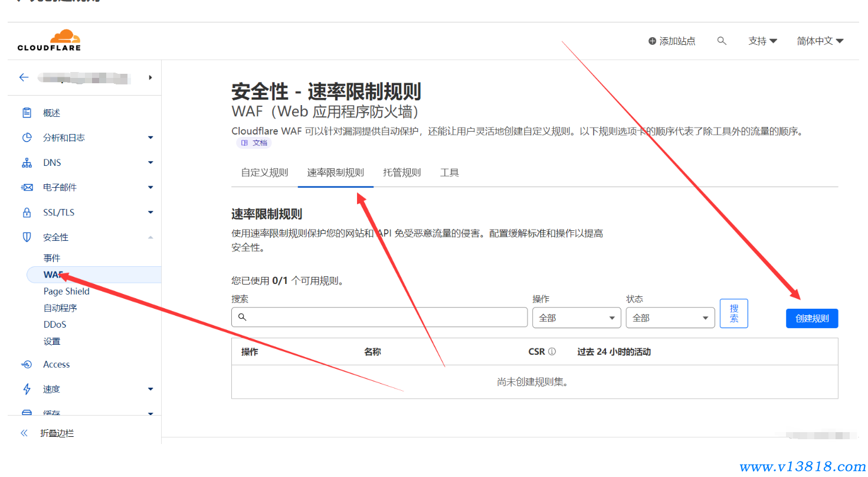
Task: Open 概述 overview from sidebar
Action: click(x=51, y=113)
